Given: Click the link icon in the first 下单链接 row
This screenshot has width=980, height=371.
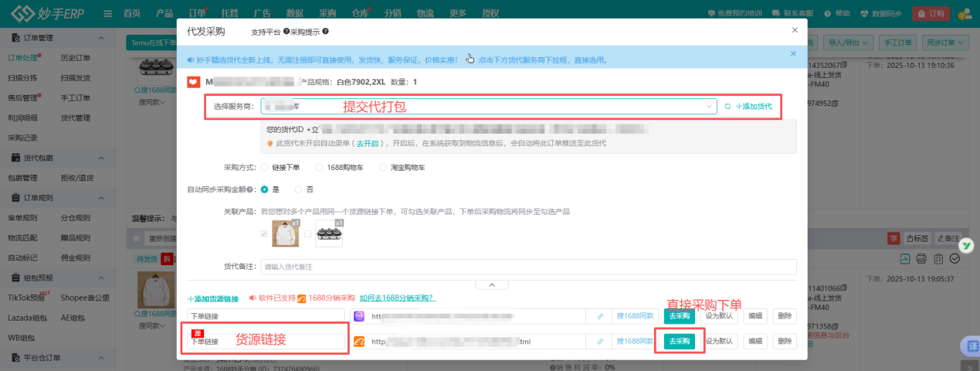Looking at the screenshot, I should (x=600, y=316).
